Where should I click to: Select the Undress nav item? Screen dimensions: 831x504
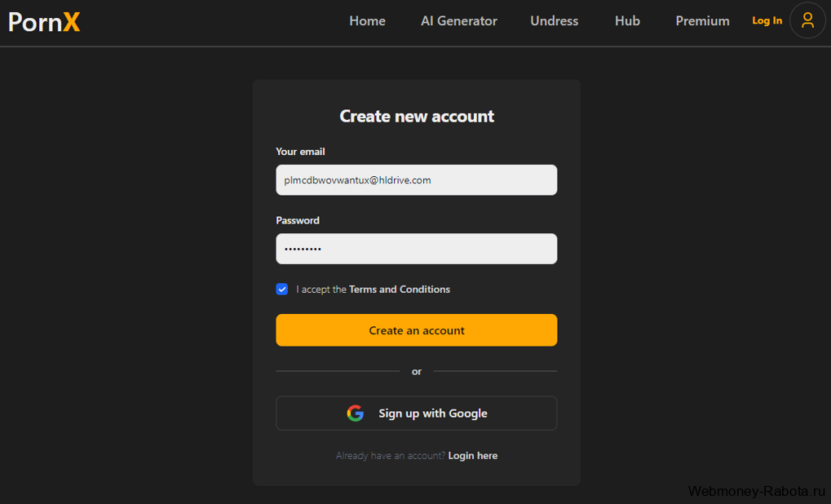pyautogui.click(x=555, y=20)
